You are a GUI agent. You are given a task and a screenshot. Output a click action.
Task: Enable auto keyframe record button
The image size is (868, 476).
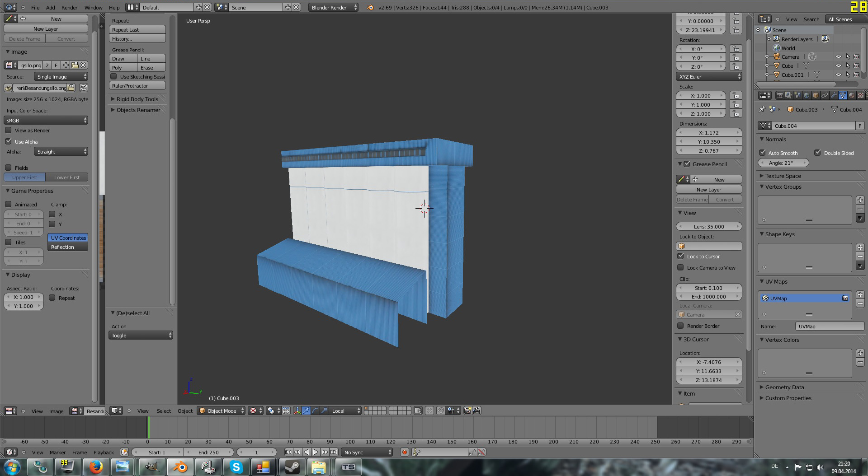405,452
